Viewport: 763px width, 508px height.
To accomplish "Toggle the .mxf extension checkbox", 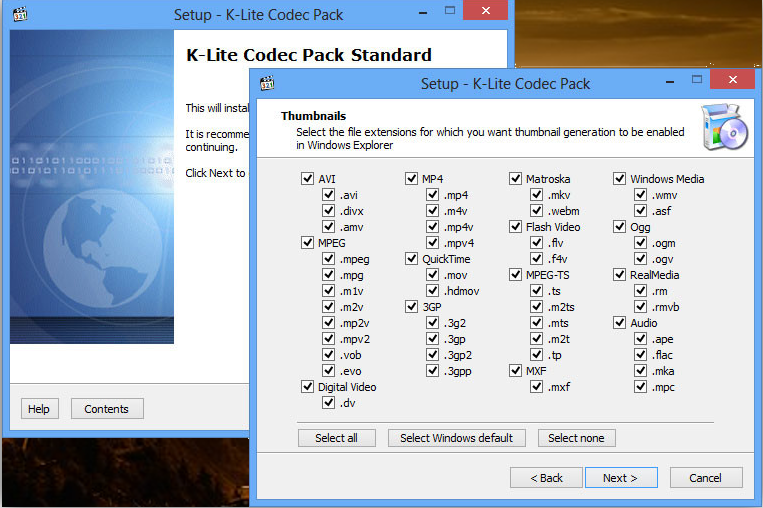I will (x=537, y=387).
